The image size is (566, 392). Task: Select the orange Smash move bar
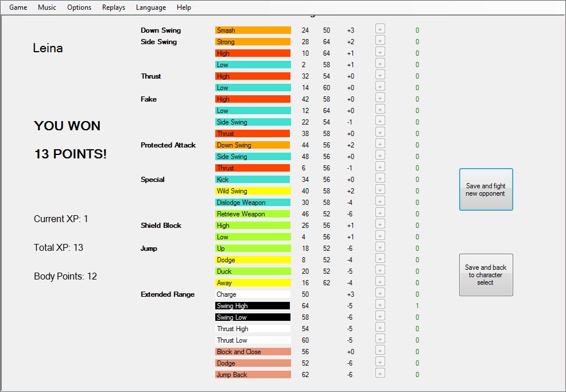(x=253, y=30)
